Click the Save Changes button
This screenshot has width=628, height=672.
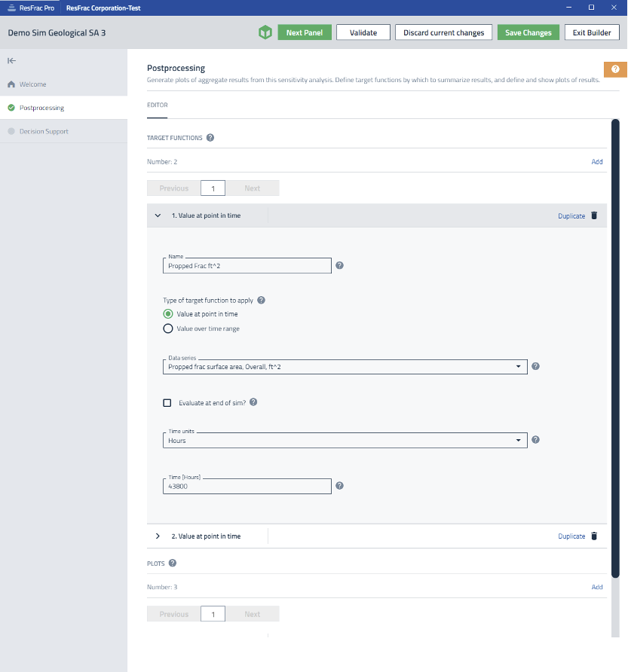coord(528,32)
